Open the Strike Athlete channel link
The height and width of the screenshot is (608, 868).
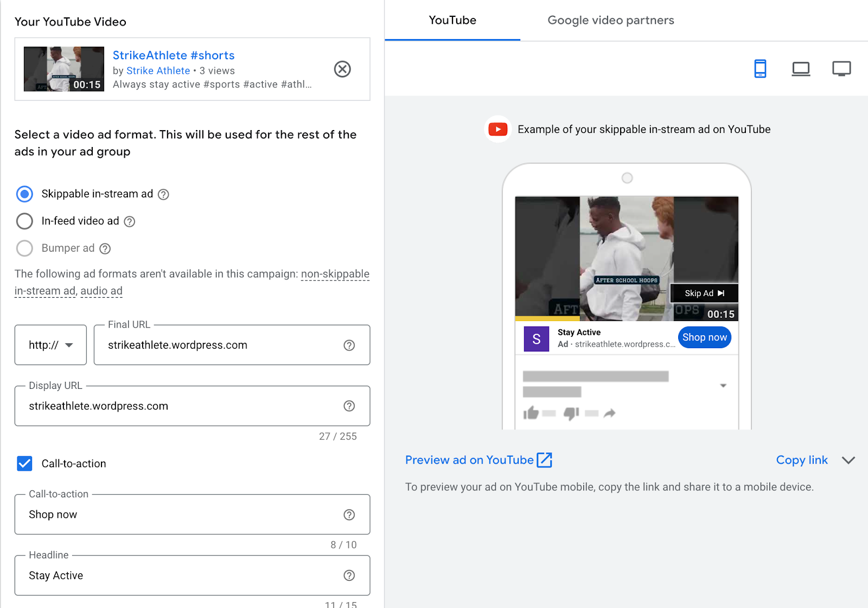tap(158, 71)
